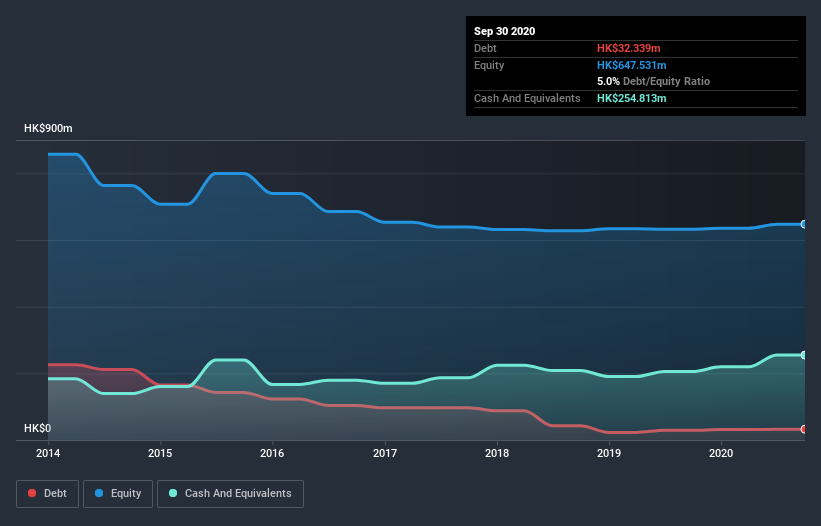Click the HK$0 axis label
Viewport: 821px width, 526px height.
click(x=38, y=428)
